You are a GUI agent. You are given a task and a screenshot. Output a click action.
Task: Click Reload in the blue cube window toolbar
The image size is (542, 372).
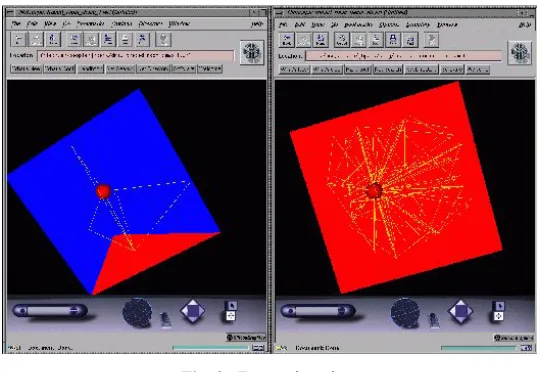pos(74,39)
